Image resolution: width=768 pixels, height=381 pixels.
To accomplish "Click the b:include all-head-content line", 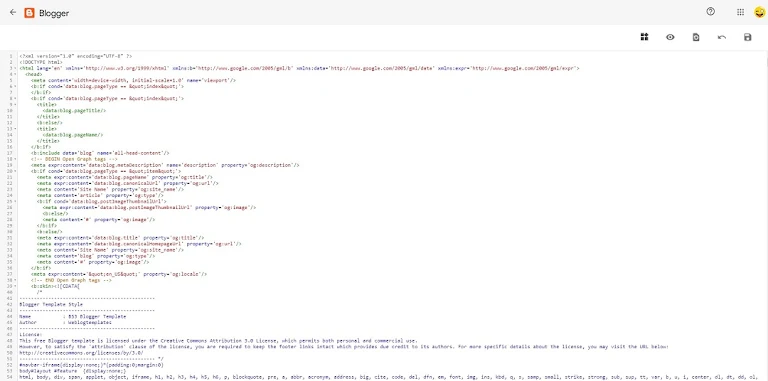I will point(100,153).
